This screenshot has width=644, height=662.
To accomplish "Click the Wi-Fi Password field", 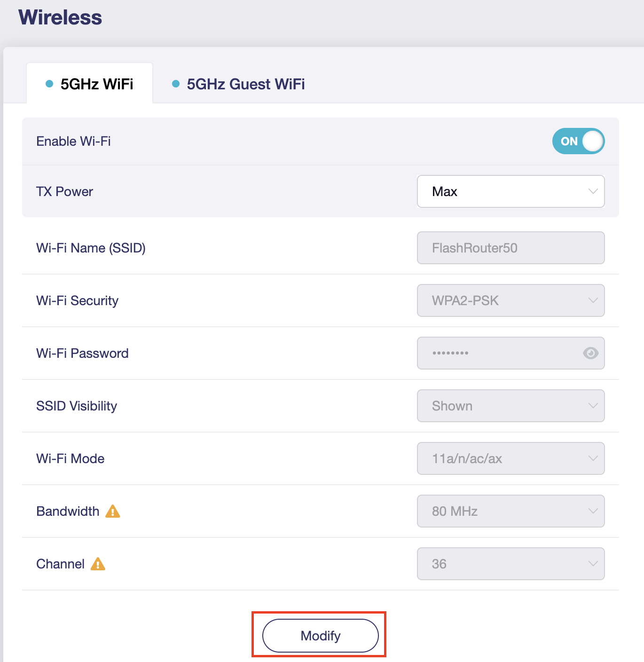I will (498, 353).
